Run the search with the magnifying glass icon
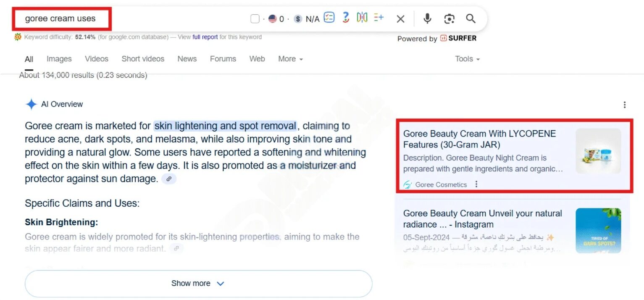This screenshot has width=644, height=300. tap(470, 18)
